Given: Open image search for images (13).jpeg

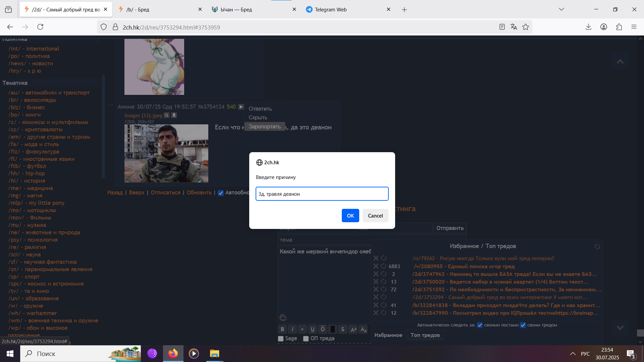Looking at the screenshot, I should pos(167,115).
